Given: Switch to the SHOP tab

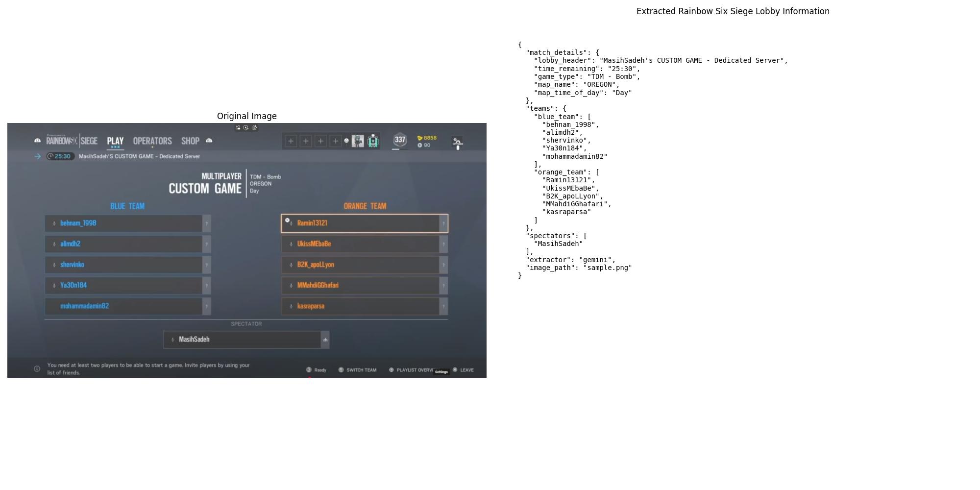Looking at the screenshot, I should coord(190,141).
